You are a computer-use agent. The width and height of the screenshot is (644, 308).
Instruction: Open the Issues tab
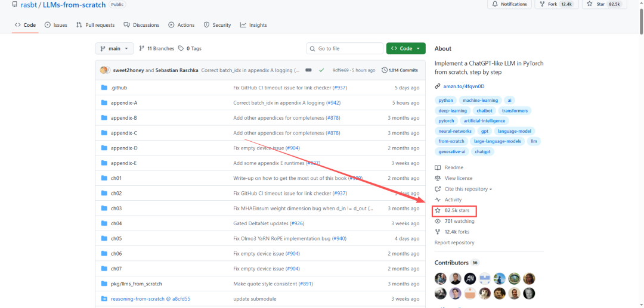[x=56, y=25]
